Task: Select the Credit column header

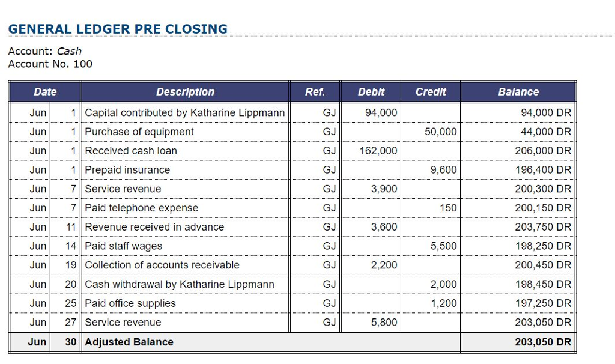Action: 431,92
